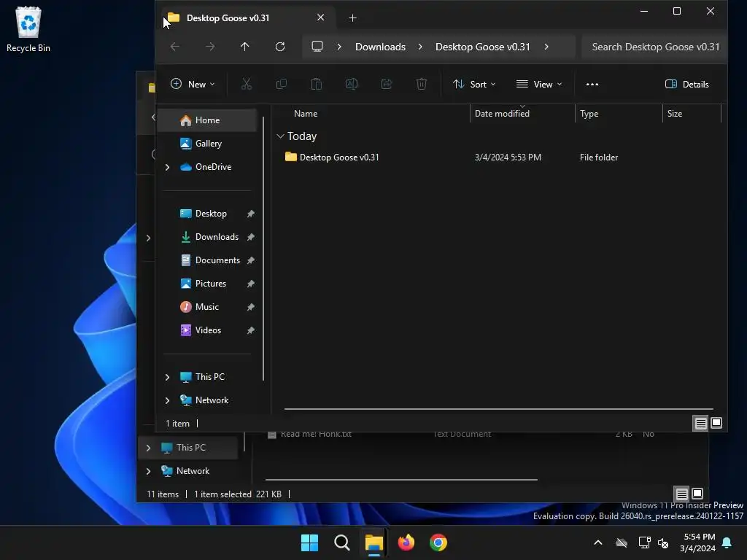Viewport: 747px width, 560px height.
Task: Unpin Videos from Quick access
Action: click(251, 330)
